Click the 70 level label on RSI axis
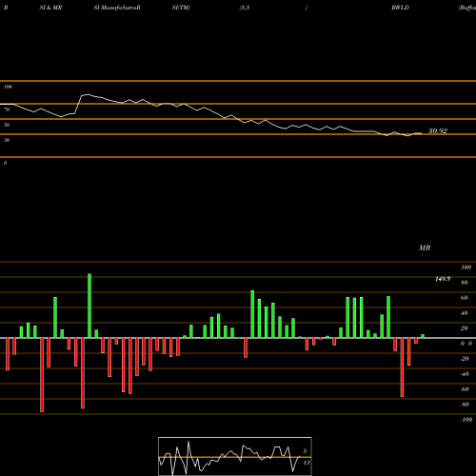Viewport: 476px width, 476px height. coord(7,109)
